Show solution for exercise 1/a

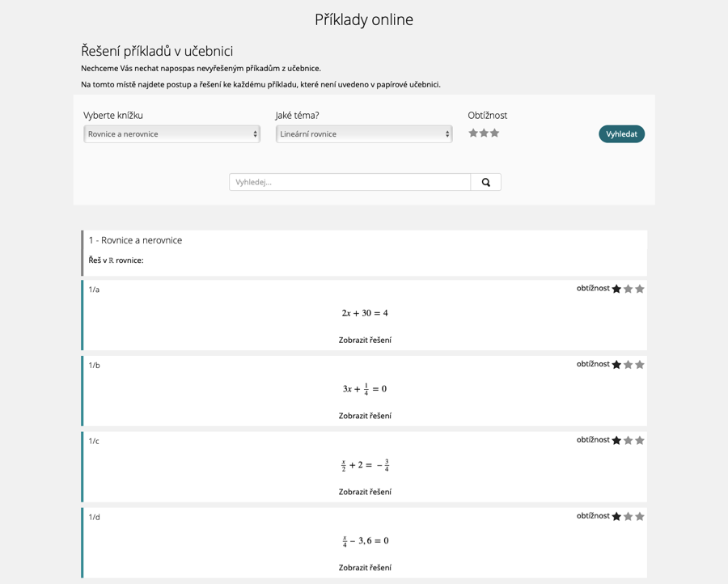365,340
